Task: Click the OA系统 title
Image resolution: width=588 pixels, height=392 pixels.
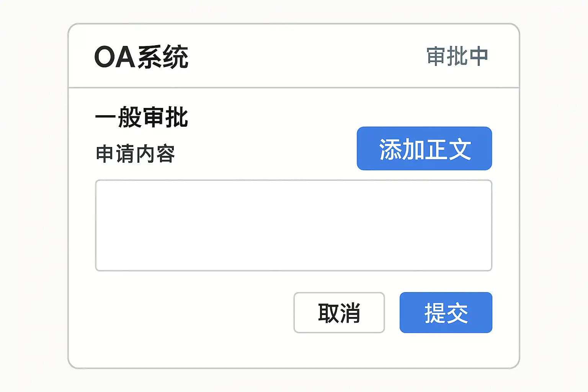Action: click(x=141, y=57)
